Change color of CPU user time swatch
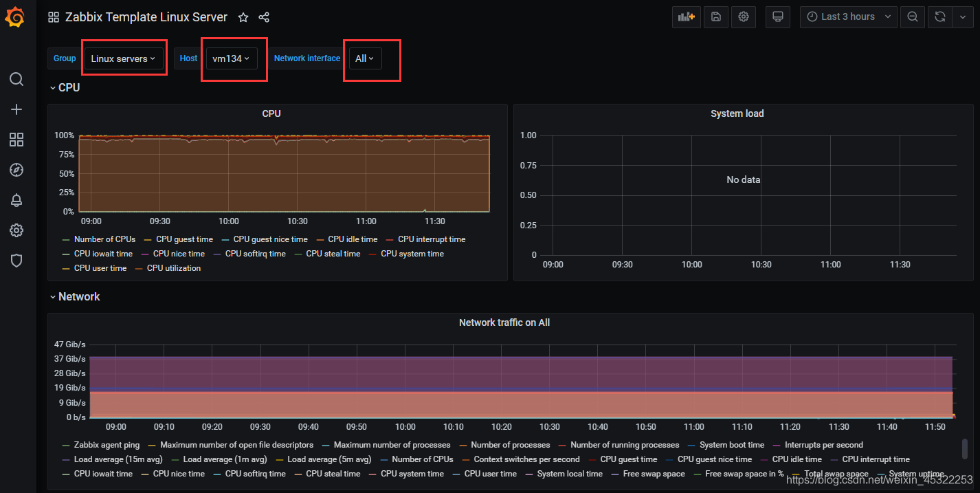 coord(66,268)
